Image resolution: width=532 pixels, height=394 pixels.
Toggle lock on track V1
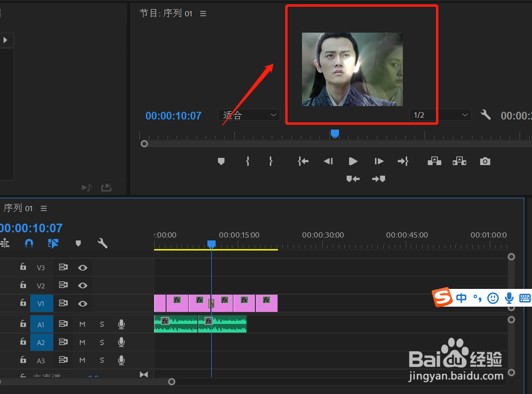23,302
